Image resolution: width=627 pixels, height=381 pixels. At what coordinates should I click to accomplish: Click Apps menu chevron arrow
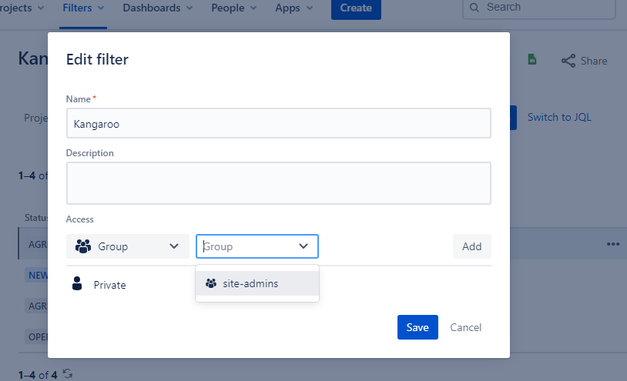tap(309, 8)
